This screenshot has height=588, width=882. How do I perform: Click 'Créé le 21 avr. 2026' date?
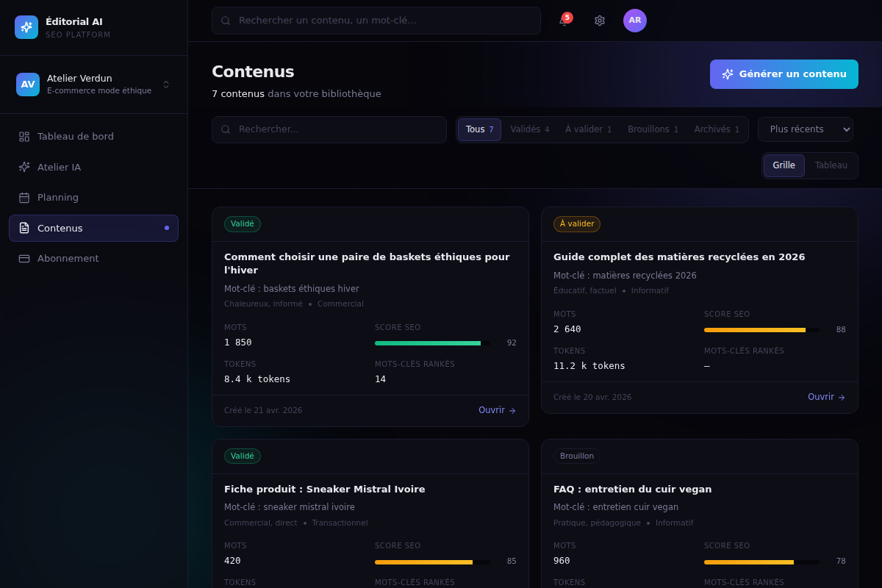[263, 411]
